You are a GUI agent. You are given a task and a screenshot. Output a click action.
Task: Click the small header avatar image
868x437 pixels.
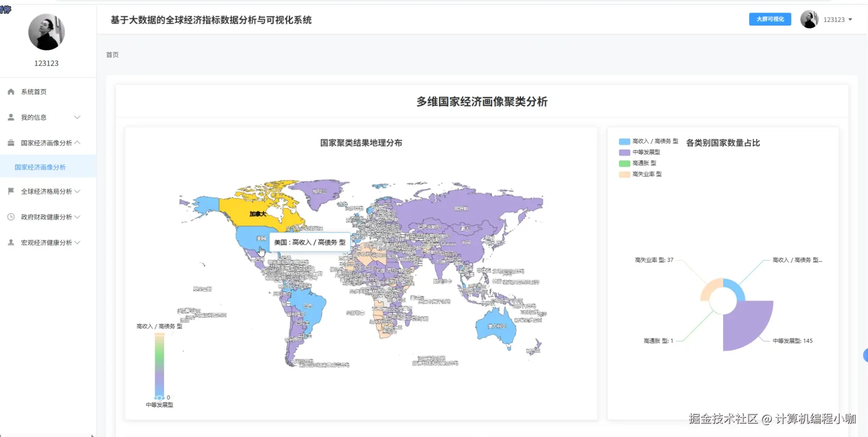[809, 19]
